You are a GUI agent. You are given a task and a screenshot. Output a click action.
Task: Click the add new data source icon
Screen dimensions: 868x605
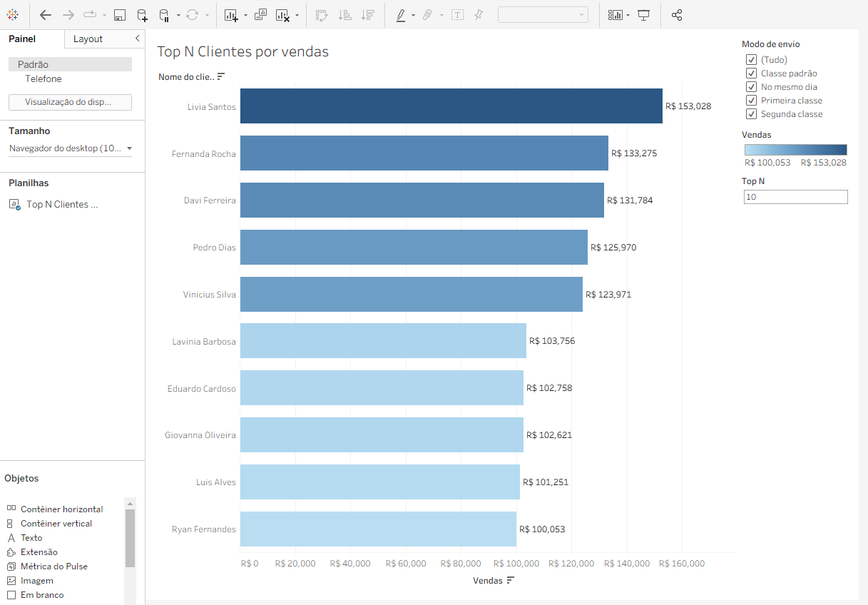pos(142,14)
